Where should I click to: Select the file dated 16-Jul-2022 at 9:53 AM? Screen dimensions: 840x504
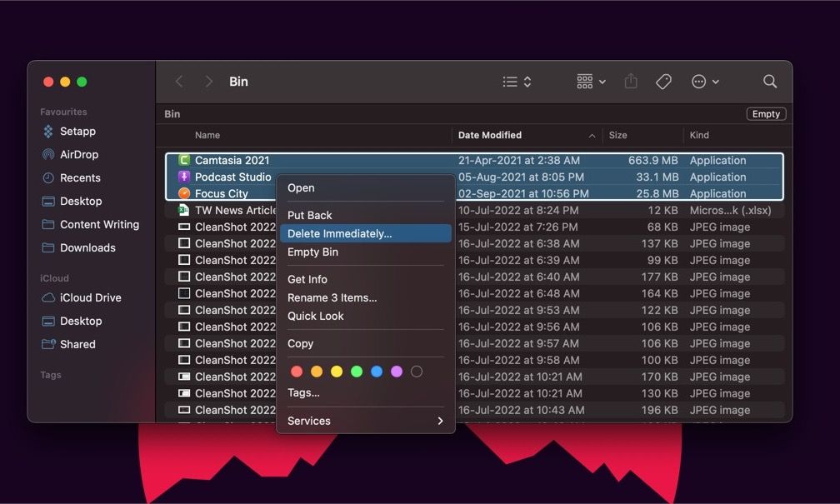pos(475,310)
